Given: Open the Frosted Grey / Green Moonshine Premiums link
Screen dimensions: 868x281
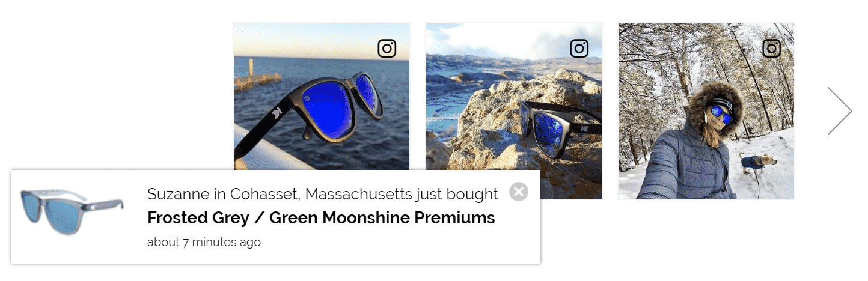Looking at the screenshot, I should (x=321, y=218).
